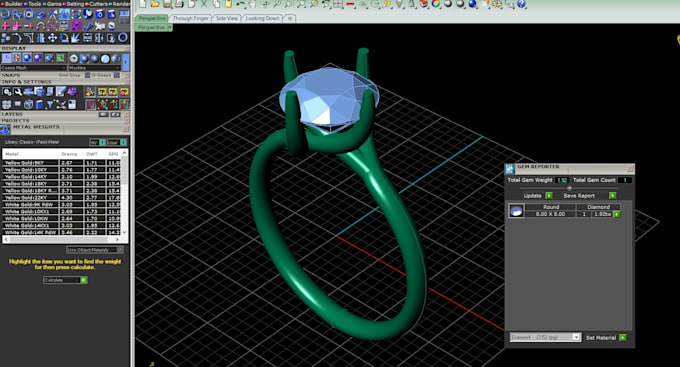Toggle the Grid Snap checkbox
The height and width of the screenshot is (367, 680).
coord(87,75)
